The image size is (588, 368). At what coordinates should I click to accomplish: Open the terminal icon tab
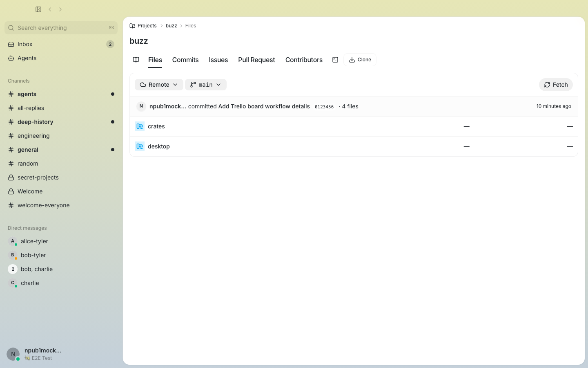pos(335,60)
